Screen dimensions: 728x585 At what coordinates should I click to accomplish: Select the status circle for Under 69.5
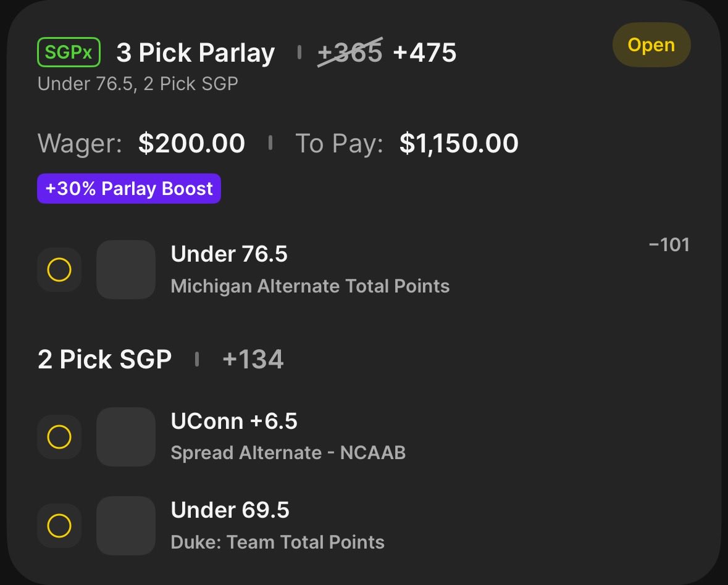pyautogui.click(x=59, y=526)
